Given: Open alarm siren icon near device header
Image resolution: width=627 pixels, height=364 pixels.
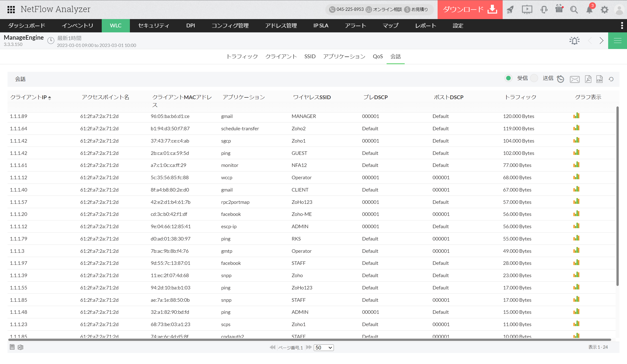Looking at the screenshot, I should (574, 41).
